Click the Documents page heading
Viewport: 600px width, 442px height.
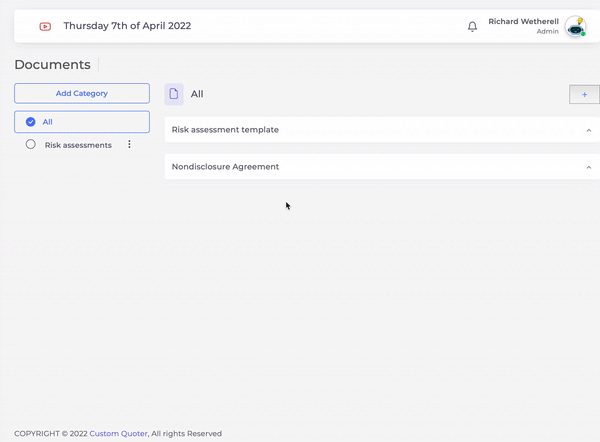pos(52,64)
